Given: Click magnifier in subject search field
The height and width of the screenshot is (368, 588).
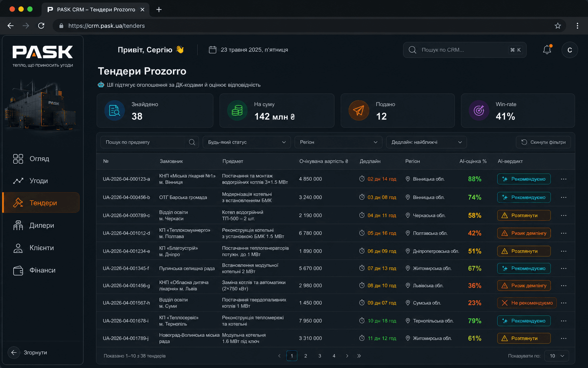Looking at the screenshot, I should click(x=192, y=142).
